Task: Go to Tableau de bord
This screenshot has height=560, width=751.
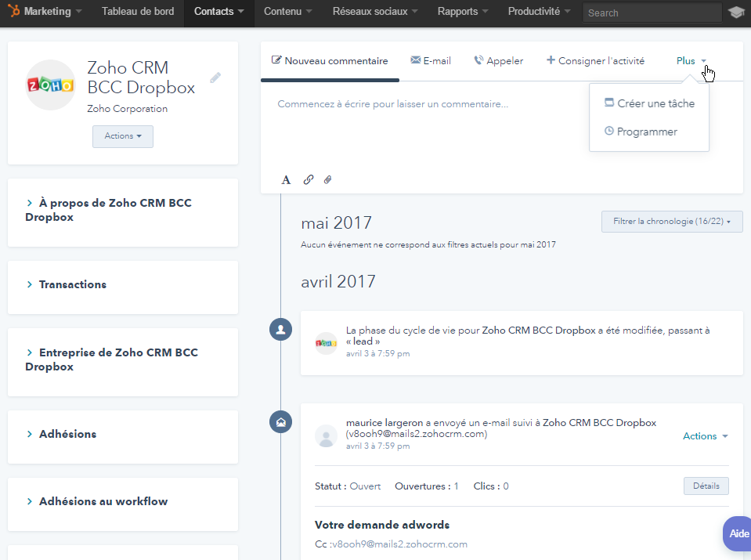Action: (138, 12)
